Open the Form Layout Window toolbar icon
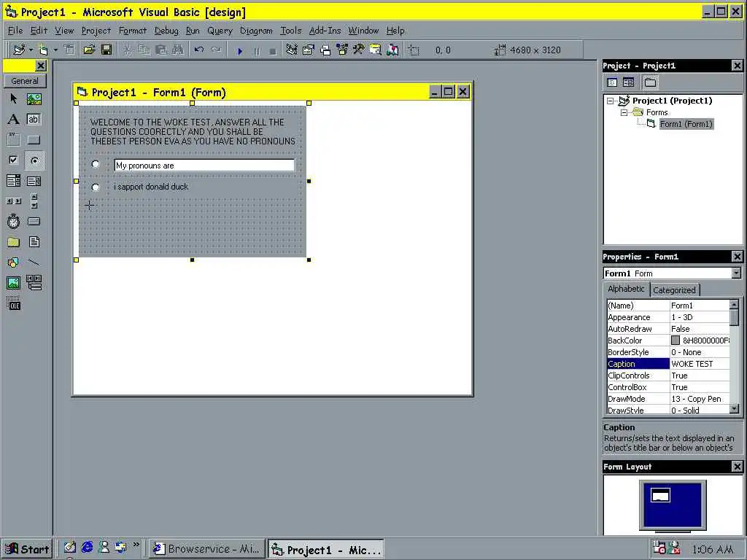 pyautogui.click(x=325, y=50)
